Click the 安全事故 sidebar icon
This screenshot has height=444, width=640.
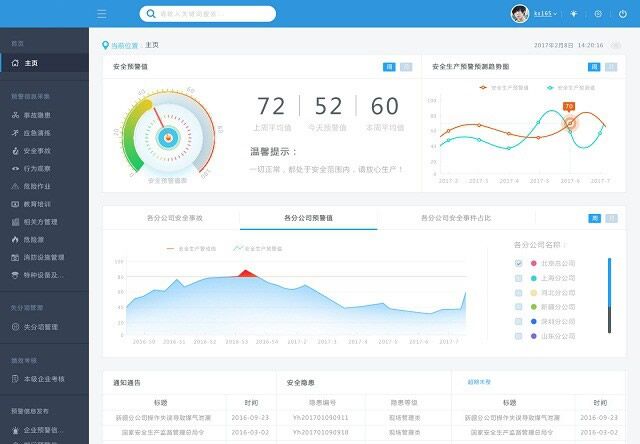point(16,151)
